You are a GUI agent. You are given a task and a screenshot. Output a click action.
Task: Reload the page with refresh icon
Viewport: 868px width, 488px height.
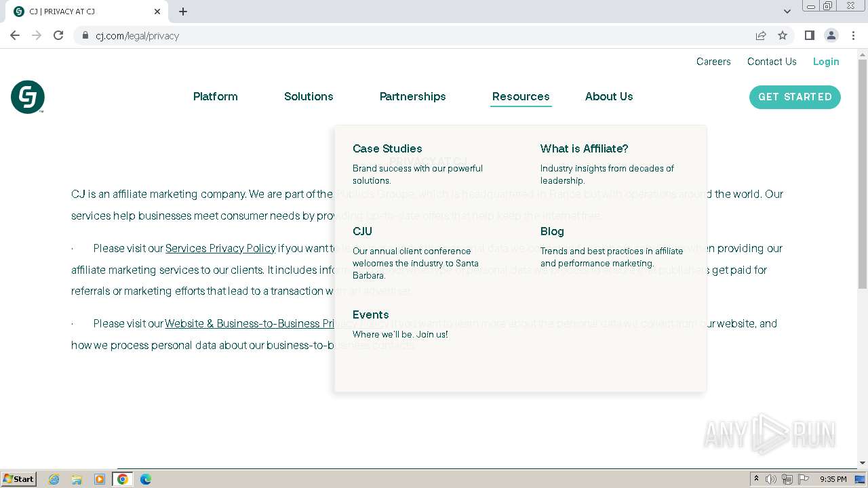[58, 35]
